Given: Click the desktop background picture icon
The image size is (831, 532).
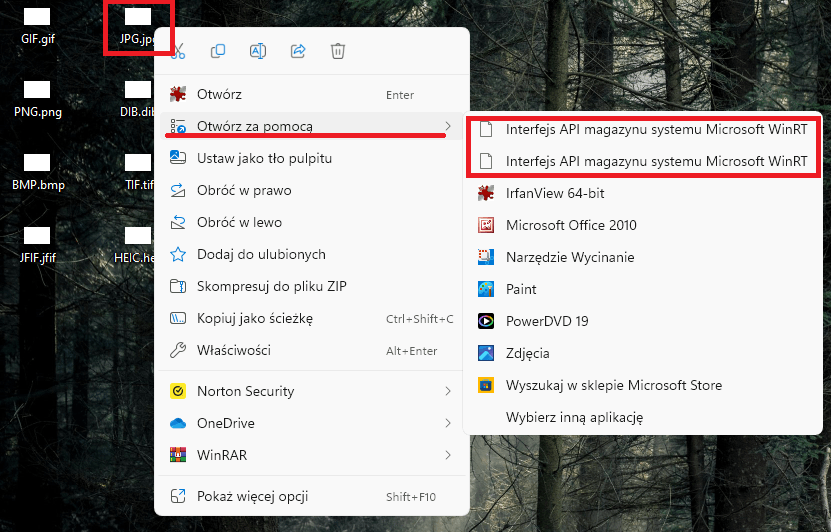Looking at the screenshot, I should [178, 157].
